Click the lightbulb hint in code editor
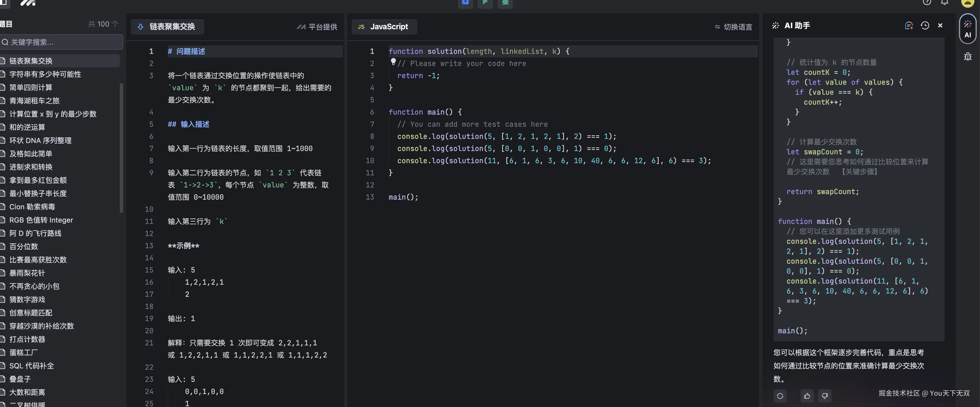This screenshot has width=980, height=407. click(x=393, y=62)
